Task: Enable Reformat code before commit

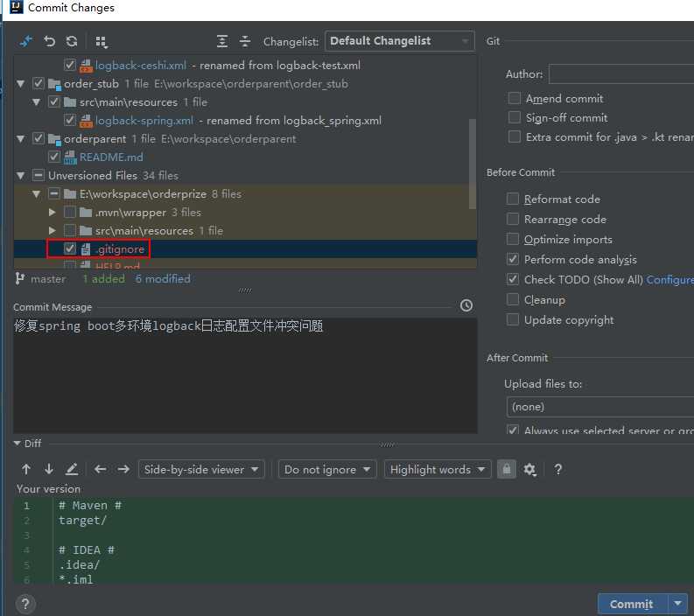Action: click(x=513, y=199)
